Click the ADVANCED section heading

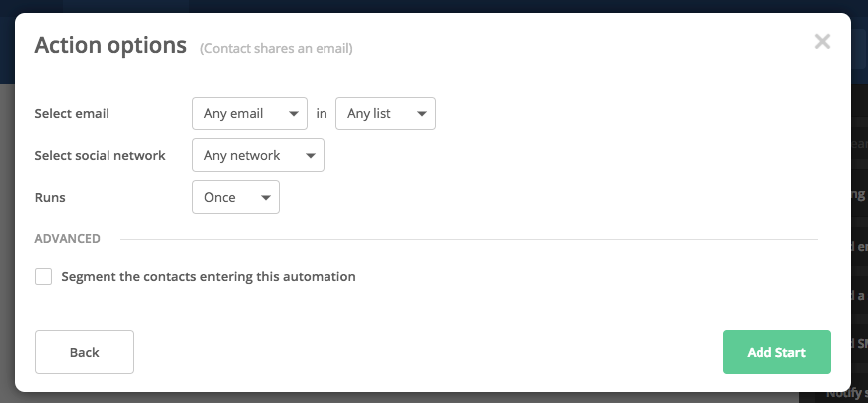click(x=67, y=239)
